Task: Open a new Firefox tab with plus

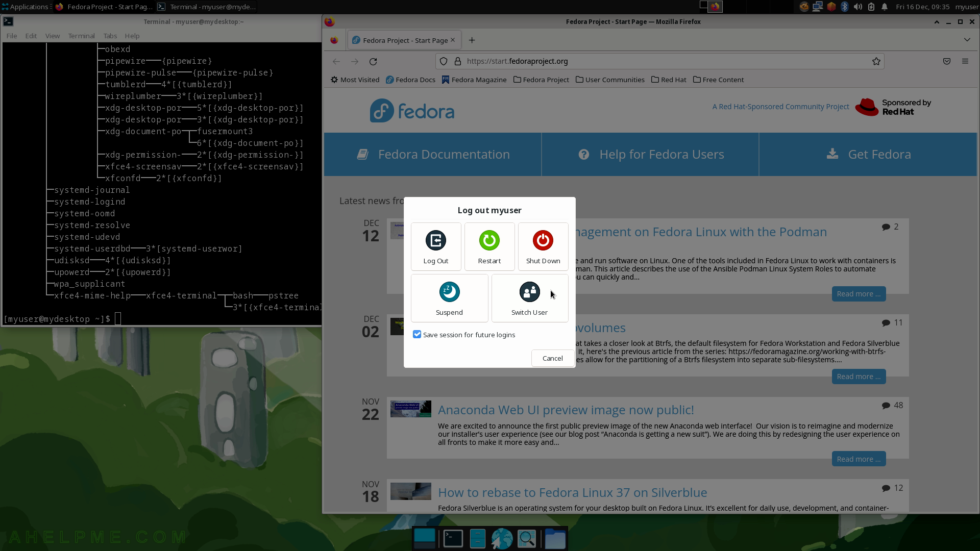Action: (x=472, y=40)
